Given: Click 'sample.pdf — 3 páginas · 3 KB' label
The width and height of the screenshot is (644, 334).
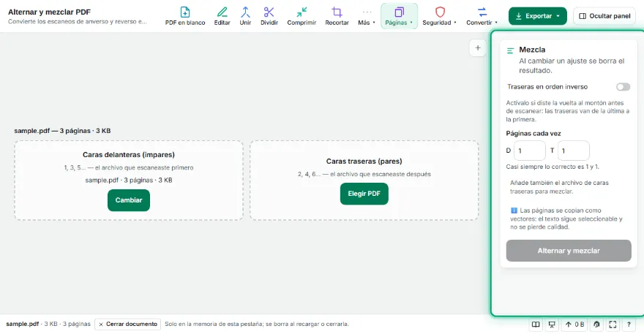Looking at the screenshot, I should (x=62, y=131).
